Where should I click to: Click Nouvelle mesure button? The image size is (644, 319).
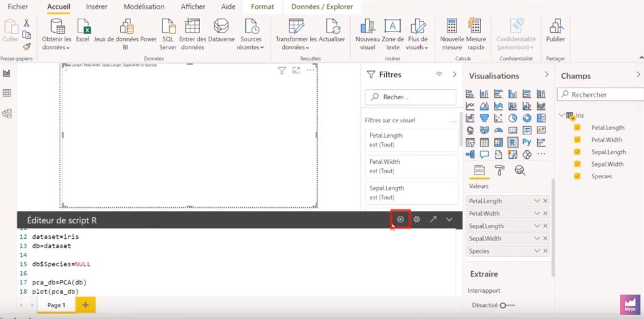(452, 35)
